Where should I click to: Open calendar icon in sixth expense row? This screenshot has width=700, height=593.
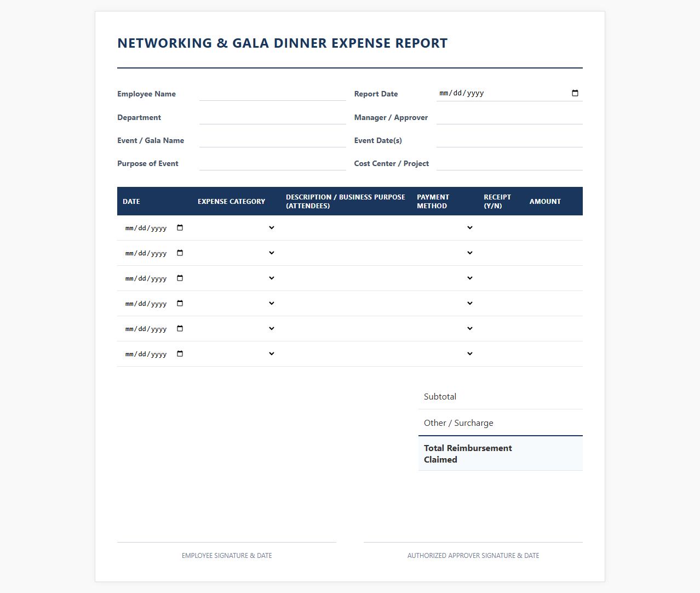click(x=180, y=354)
